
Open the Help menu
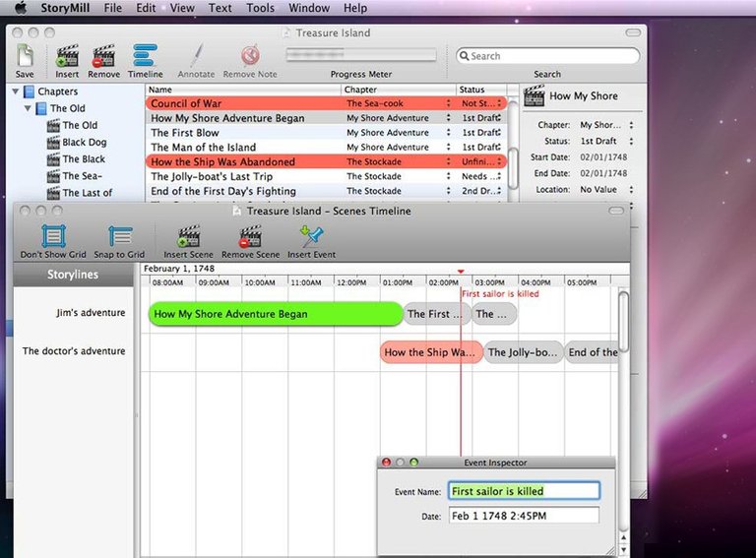(x=354, y=8)
